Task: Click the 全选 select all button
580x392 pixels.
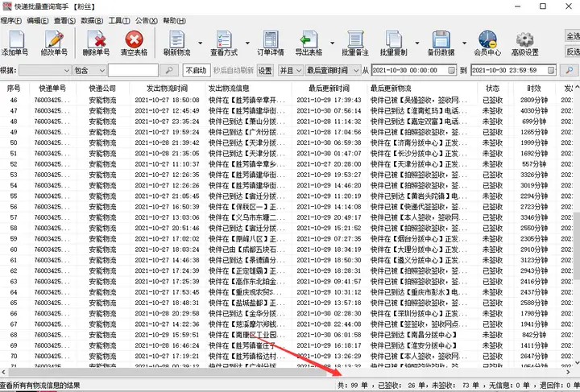Action: click(571, 36)
